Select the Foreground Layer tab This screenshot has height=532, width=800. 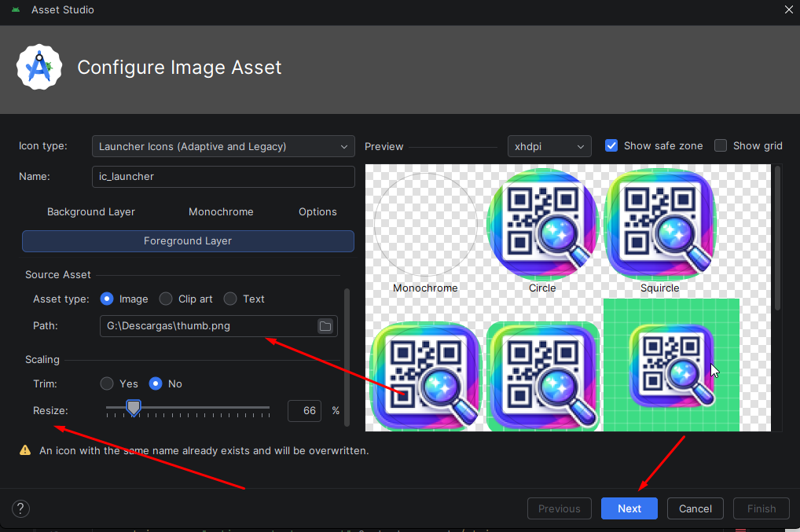pos(188,240)
